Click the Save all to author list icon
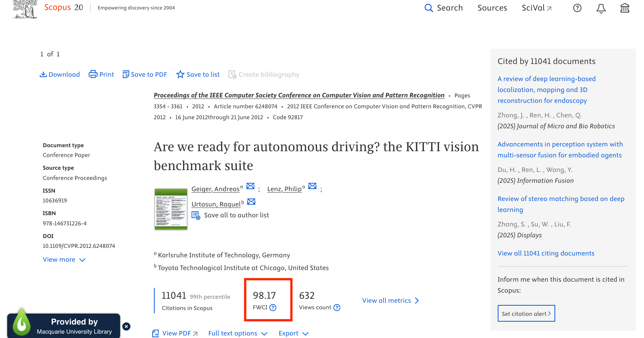This screenshot has height=338, width=644. coord(196,215)
